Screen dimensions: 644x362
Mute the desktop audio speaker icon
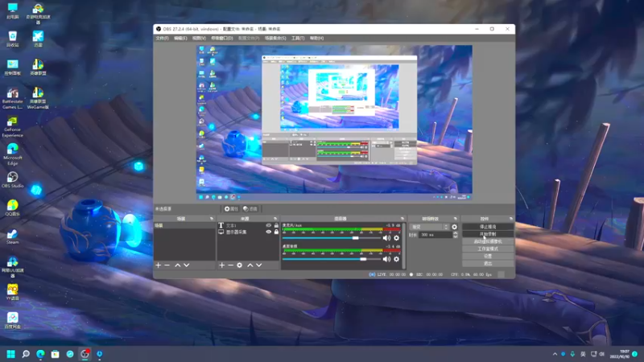(386, 259)
